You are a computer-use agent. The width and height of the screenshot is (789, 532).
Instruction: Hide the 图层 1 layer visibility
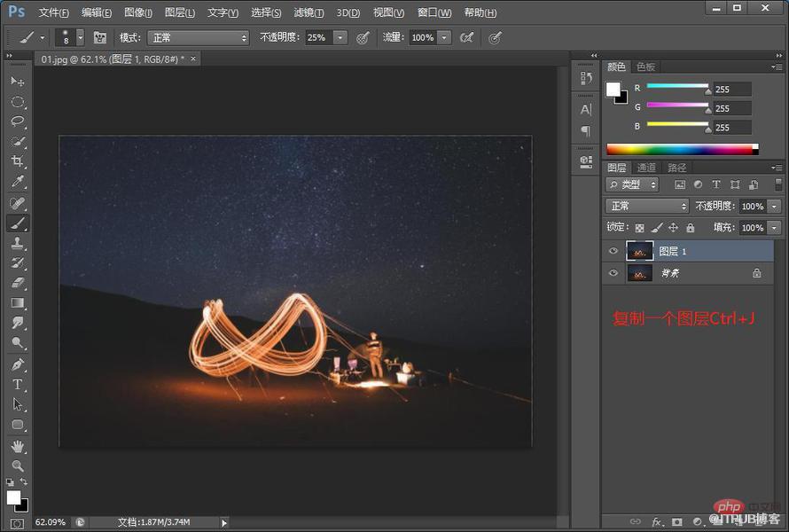coord(613,251)
